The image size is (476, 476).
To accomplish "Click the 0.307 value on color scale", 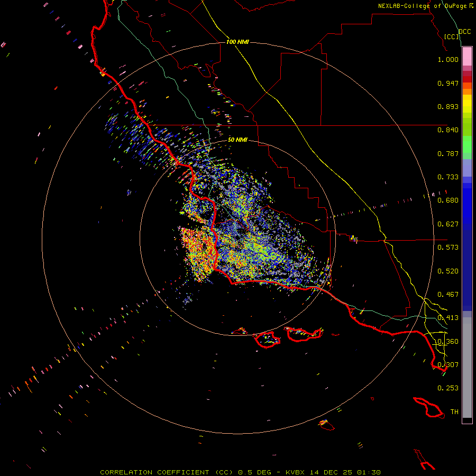I will point(448,365).
